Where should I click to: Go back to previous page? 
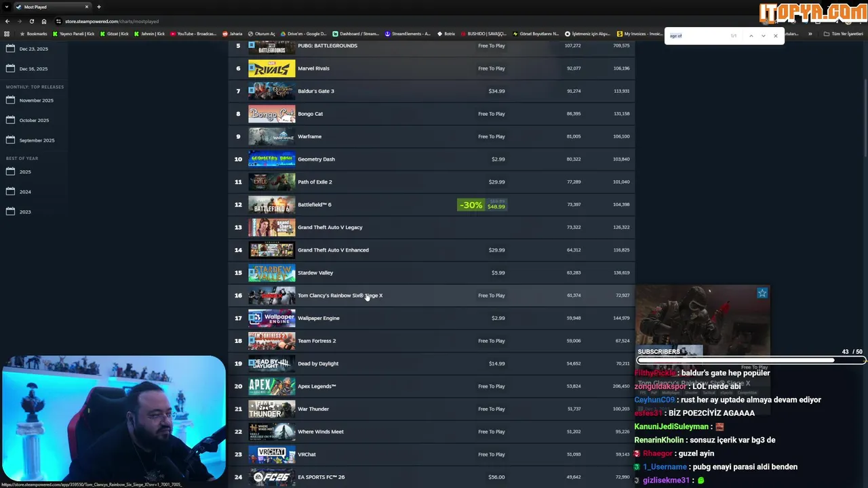point(7,21)
